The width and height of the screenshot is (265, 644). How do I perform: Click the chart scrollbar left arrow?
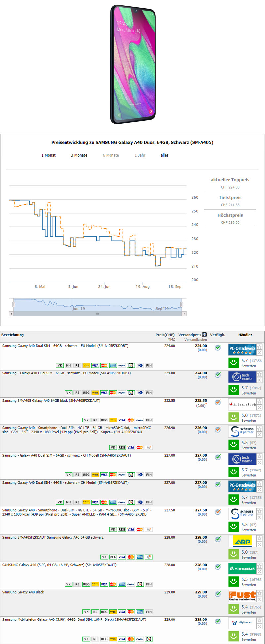click(x=11, y=314)
